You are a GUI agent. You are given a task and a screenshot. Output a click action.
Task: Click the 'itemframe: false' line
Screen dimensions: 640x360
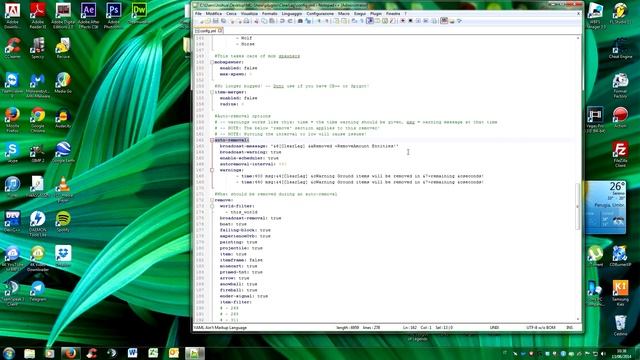click(x=241, y=260)
